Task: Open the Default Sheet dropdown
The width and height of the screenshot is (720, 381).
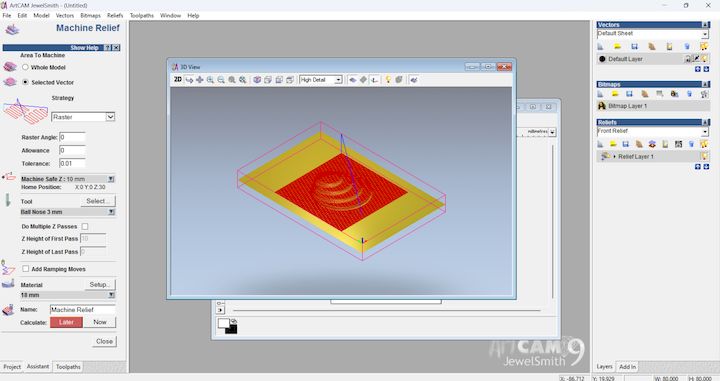Action: [705, 34]
